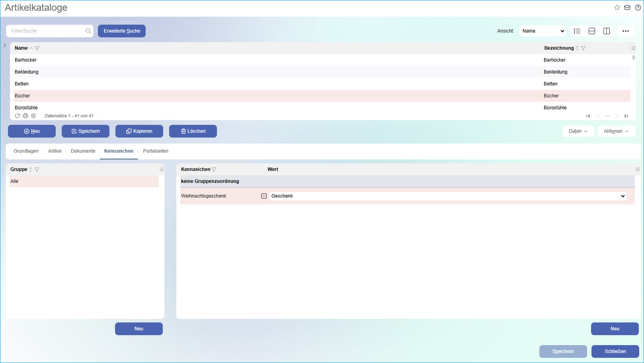Mark page as favorite with star icon
Screen dimensions: 644x363
617,8
